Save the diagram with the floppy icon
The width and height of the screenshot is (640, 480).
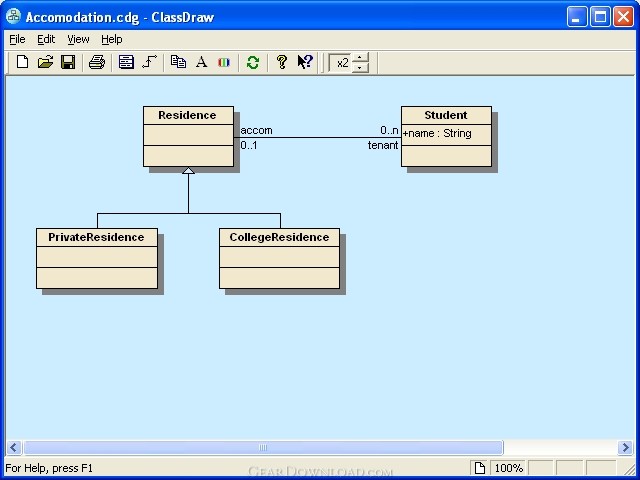(x=68, y=62)
